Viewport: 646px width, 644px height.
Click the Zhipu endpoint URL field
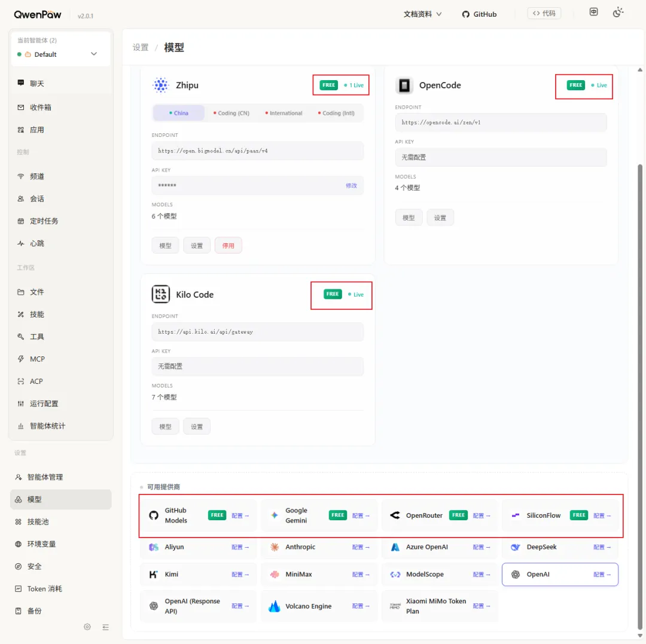(x=257, y=151)
